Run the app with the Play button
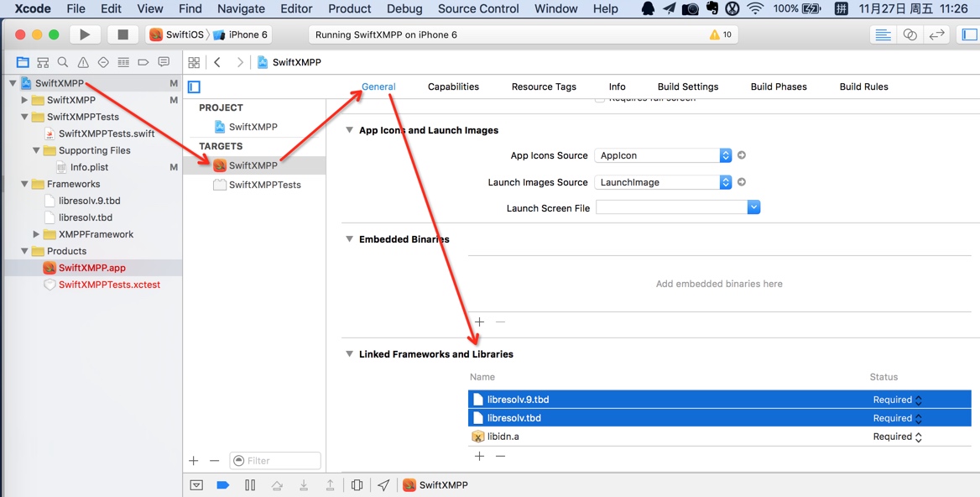 85,34
